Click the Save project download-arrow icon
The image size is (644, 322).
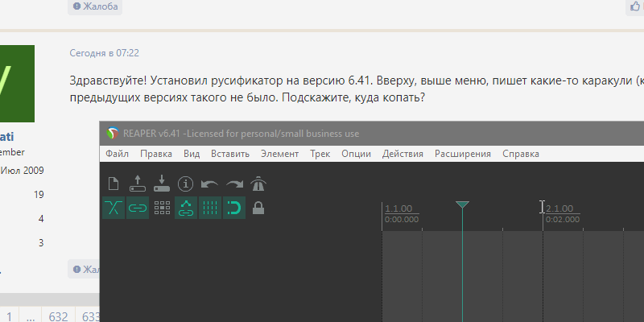point(162,184)
